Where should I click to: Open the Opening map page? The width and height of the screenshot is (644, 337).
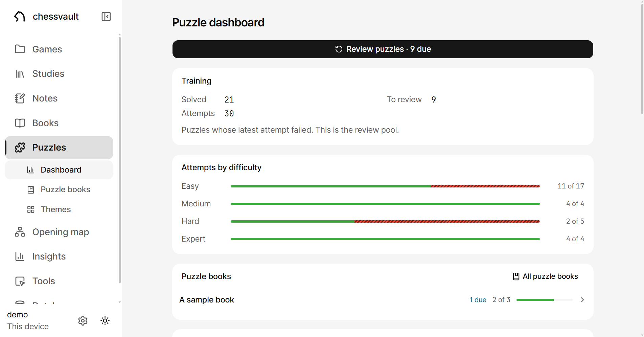pyautogui.click(x=59, y=232)
